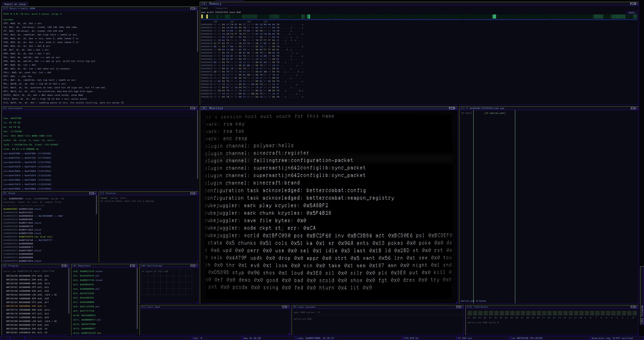Pin the Monitor panel
This screenshot has height=340, width=644.
(x=451, y=108)
